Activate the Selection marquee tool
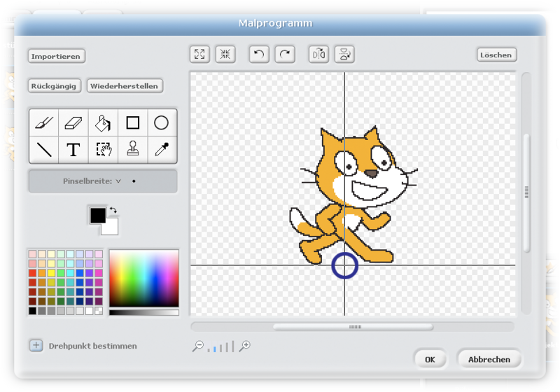Viewport: 560px width, 392px height. 103,149
